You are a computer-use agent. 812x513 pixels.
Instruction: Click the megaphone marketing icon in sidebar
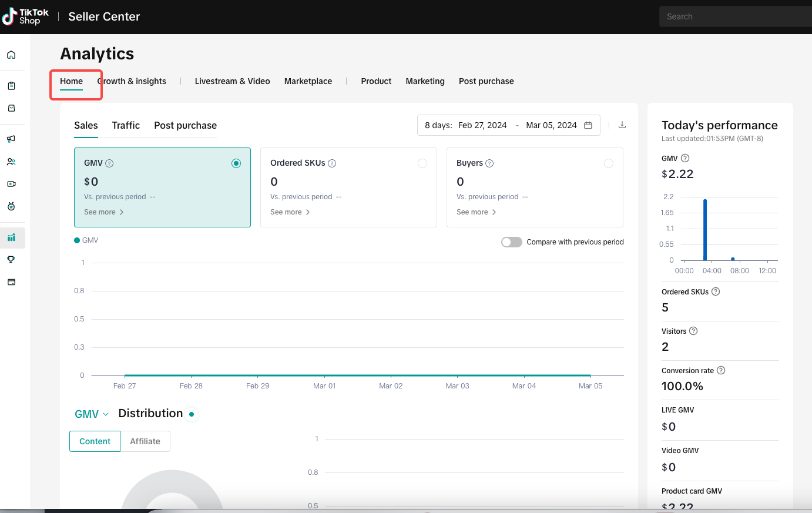(11, 139)
